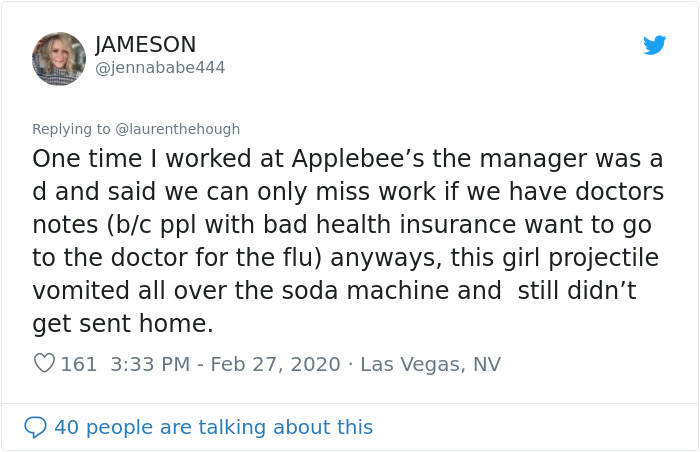Select the Las Vegas, NV location

click(x=430, y=364)
